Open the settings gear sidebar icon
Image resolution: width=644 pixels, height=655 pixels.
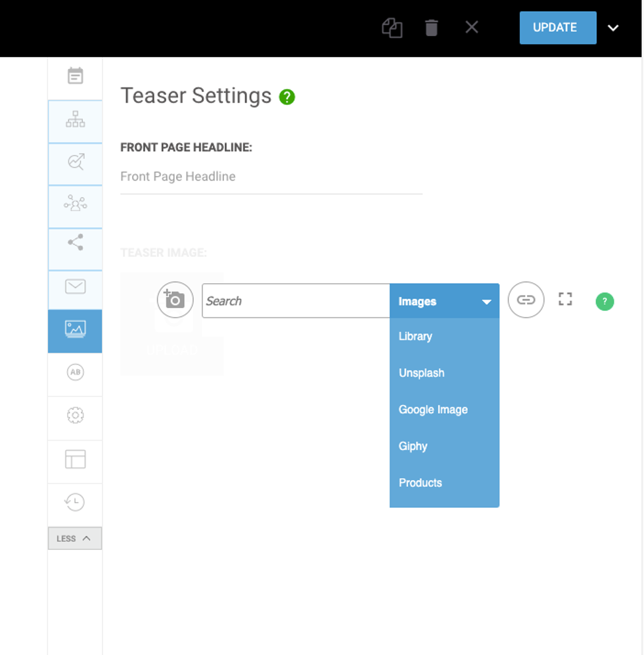point(76,415)
